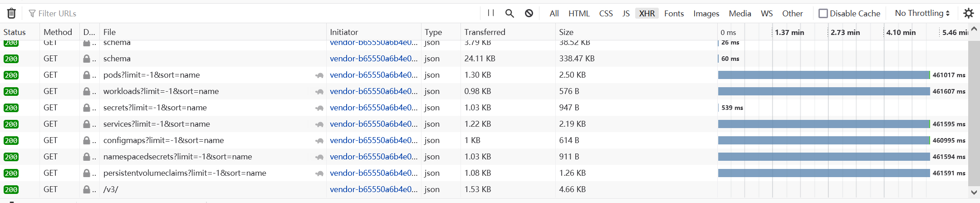Click lock icon on workloads request row
The height and width of the screenshot is (203, 980).
[87, 91]
